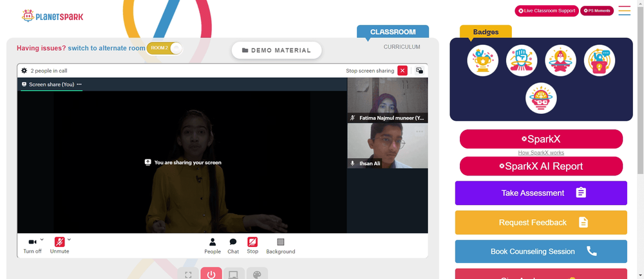Click the podium speaker badge
Image resolution: width=644 pixels, height=279 pixels.
599,60
